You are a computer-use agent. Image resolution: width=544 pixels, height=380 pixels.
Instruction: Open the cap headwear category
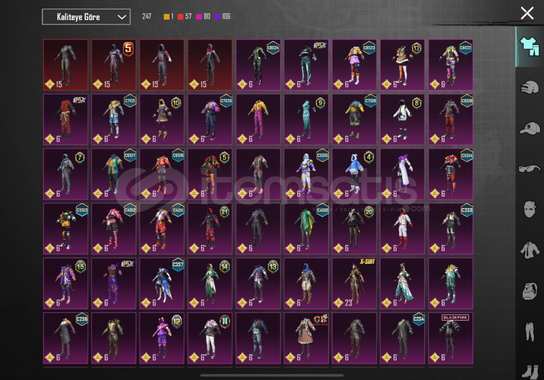tap(529, 128)
